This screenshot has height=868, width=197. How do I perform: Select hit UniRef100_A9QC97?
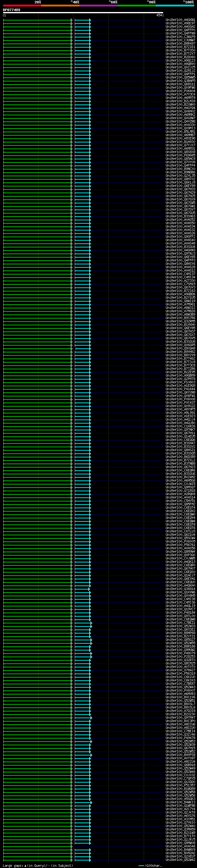tap(180, 23)
